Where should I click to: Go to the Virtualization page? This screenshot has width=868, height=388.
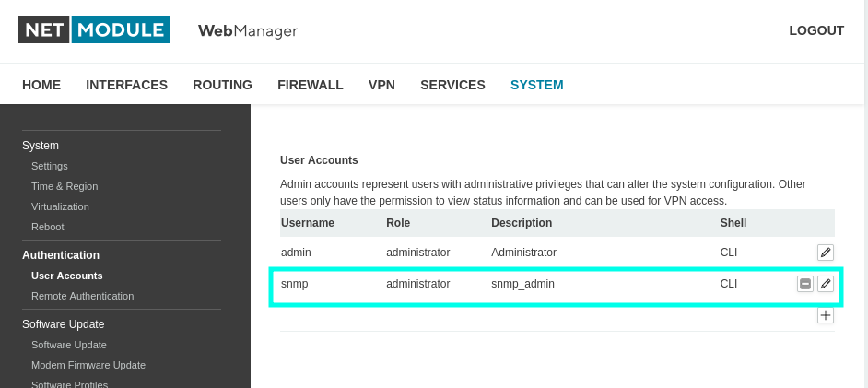pos(60,206)
